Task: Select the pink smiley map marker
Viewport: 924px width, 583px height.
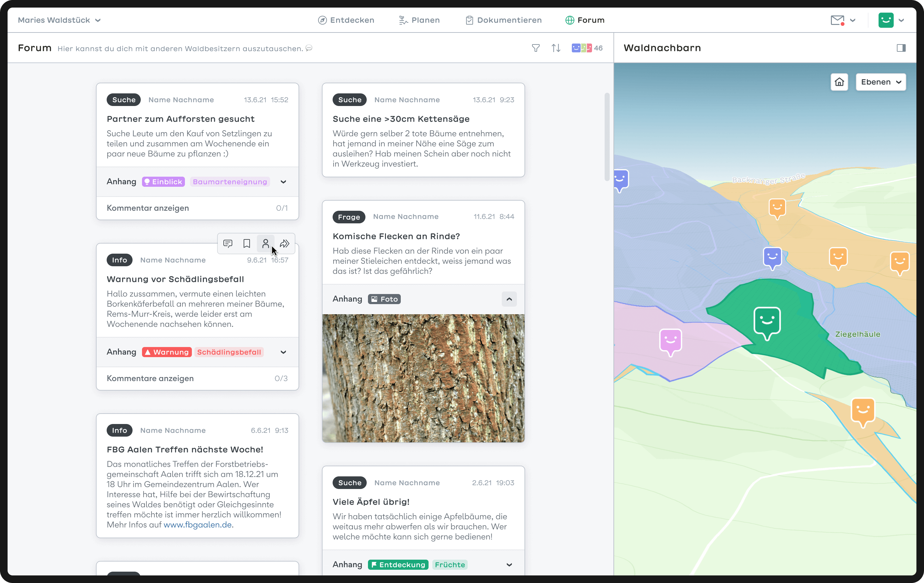Action: (x=670, y=342)
